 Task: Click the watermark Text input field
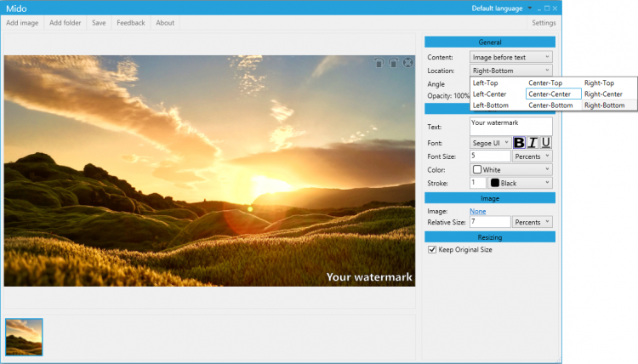(510, 126)
